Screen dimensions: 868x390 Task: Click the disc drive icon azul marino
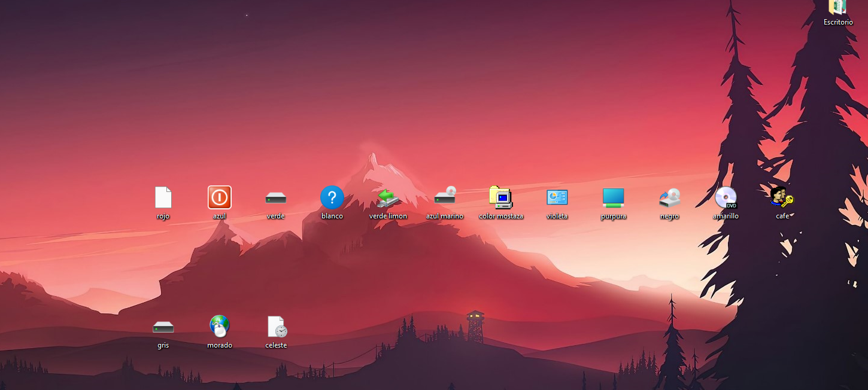pos(445,196)
